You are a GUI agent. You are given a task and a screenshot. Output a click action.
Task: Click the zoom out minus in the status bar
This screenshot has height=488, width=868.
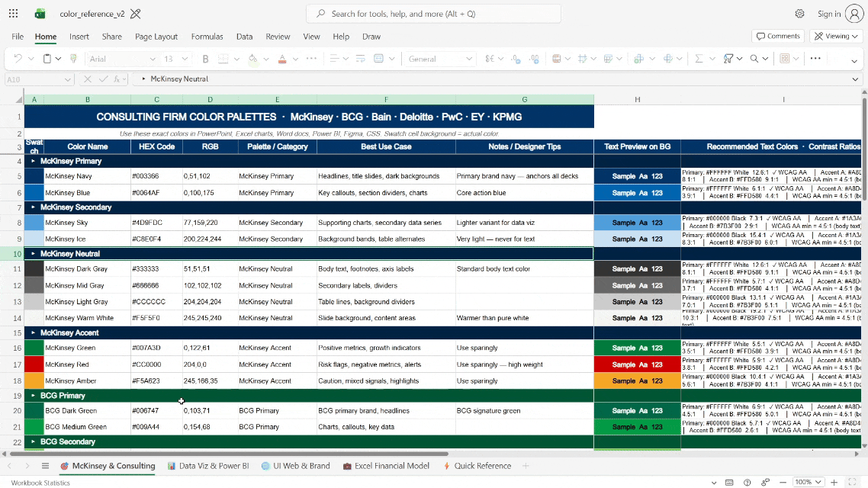[783, 483]
